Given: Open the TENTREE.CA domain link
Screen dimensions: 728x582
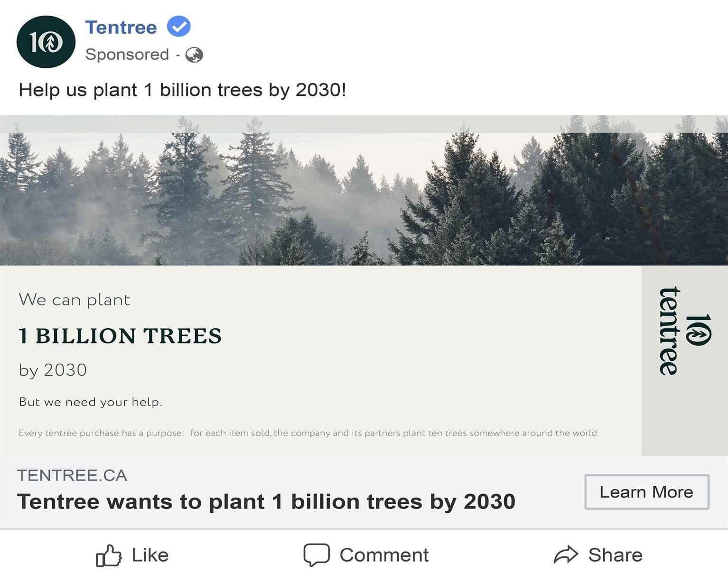Looking at the screenshot, I should click(72, 475).
